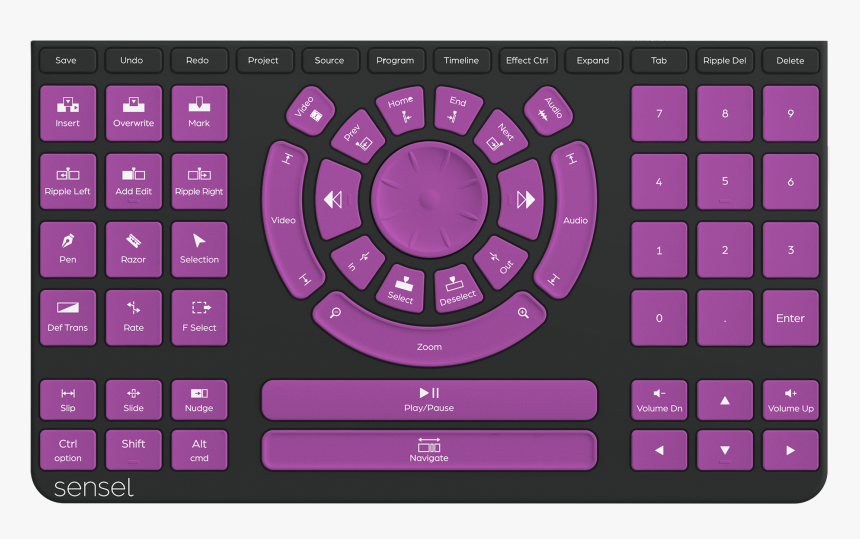Tap the Ripple Right key
The height and width of the screenshot is (539, 860).
point(199,181)
